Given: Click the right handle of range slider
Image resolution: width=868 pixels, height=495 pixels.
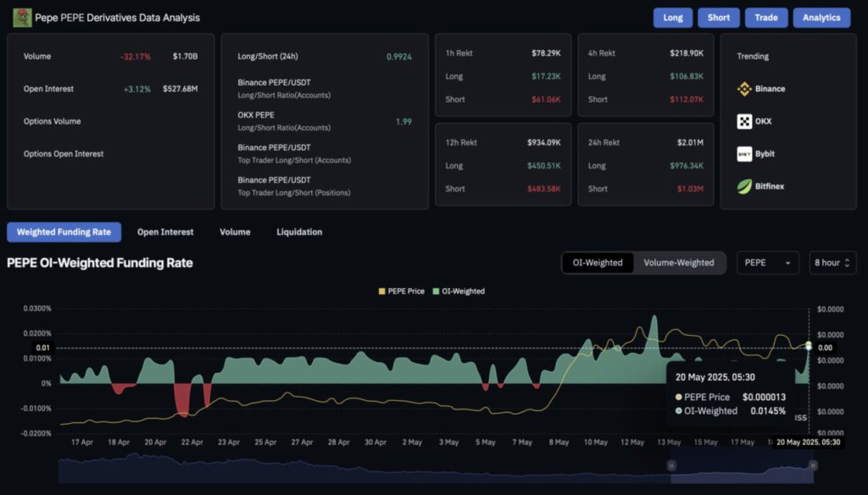Looking at the screenshot, I should pos(813,465).
